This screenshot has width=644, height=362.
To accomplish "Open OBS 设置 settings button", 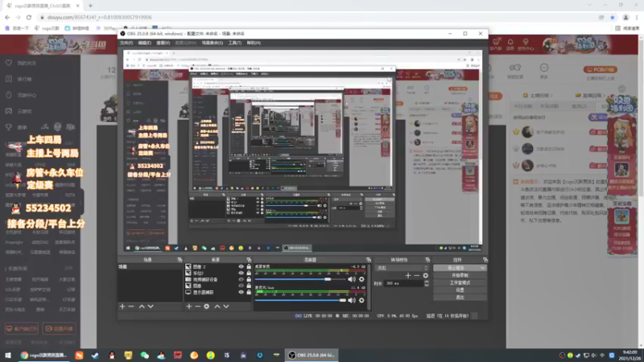I will (460, 290).
